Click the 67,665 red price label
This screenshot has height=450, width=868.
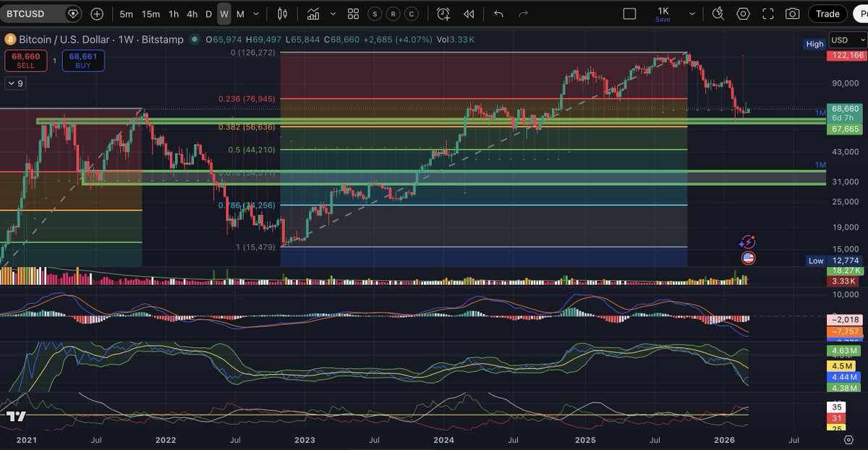tap(843, 129)
